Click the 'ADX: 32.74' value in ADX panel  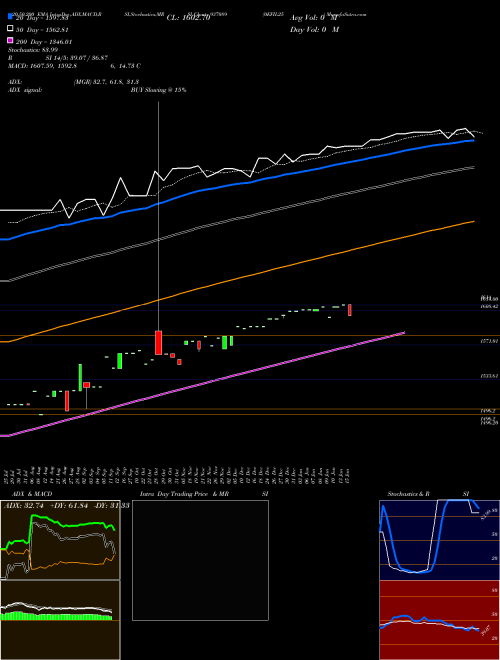click(24, 506)
